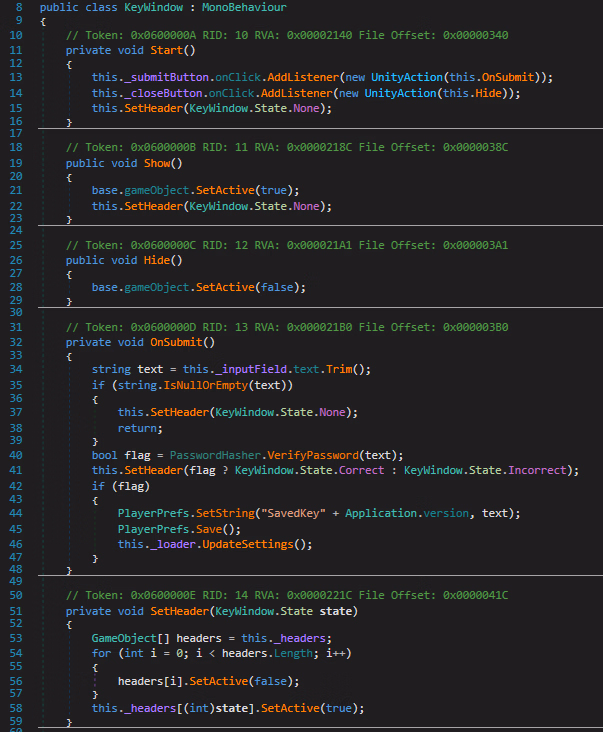
Task: Click the Incorrect enum value
Action: point(537,470)
